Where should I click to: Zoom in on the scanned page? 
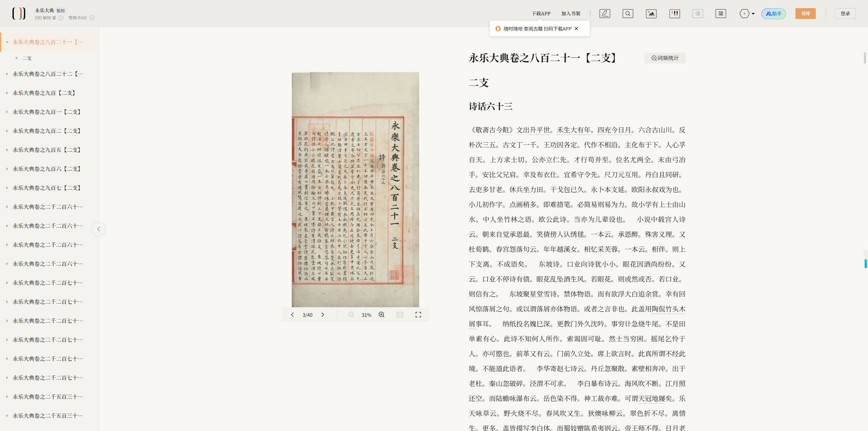coord(381,315)
